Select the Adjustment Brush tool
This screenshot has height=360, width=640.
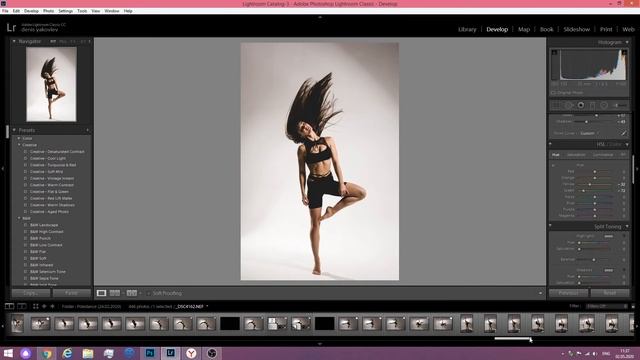coord(620,105)
